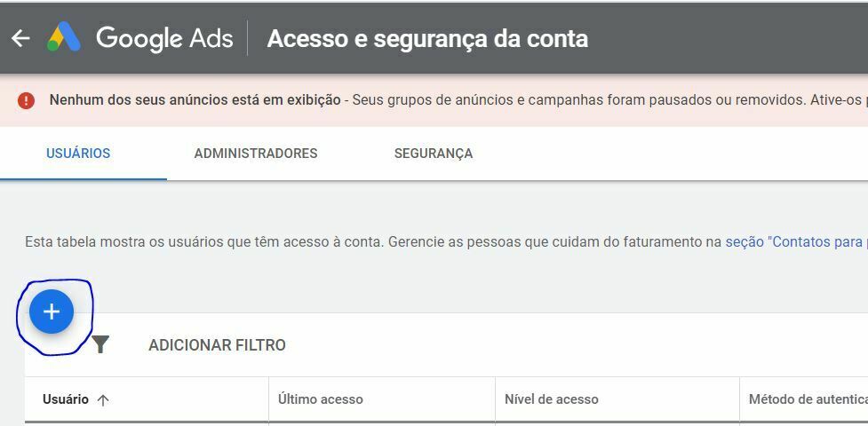This screenshot has height=426, width=868.
Task: Open the USUÁRIOS tab
Action: (78, 154)
